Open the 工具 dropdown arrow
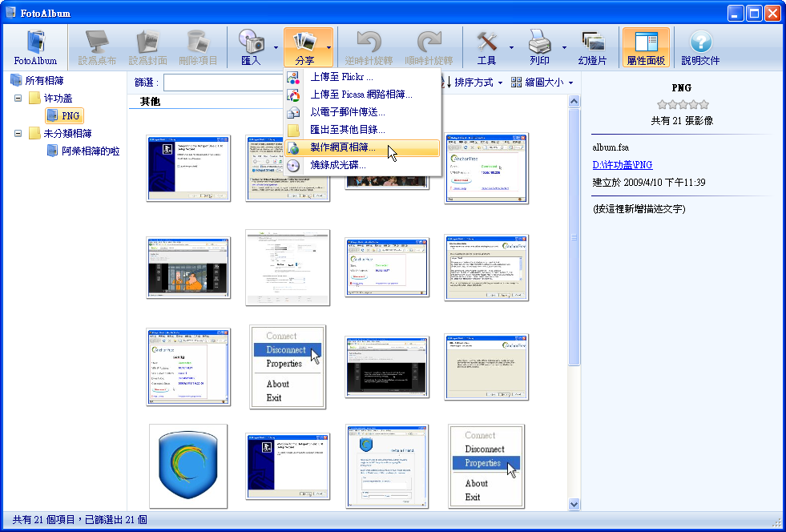 point(511,48)
